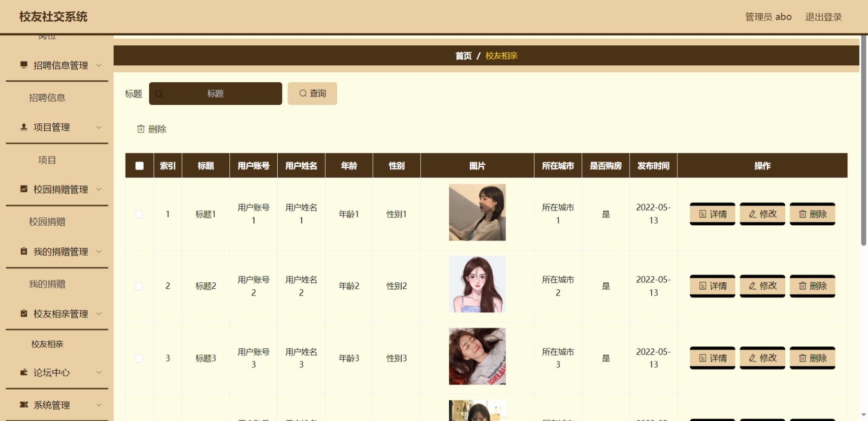The width and height of the screenshot is (868, 421).
Task: Click the pencil icon in row 3 修改
Action: click(752, 358)
